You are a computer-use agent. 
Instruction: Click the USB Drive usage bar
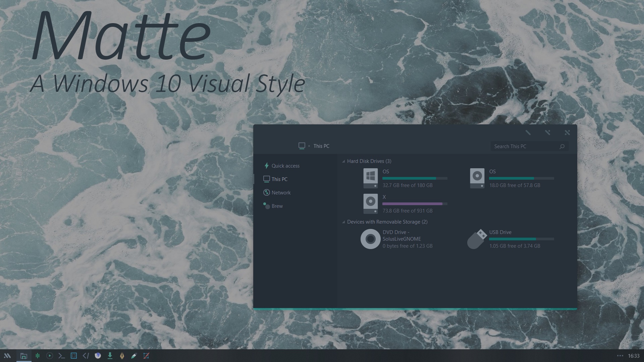pyautogui.click(x=521, y=239)
